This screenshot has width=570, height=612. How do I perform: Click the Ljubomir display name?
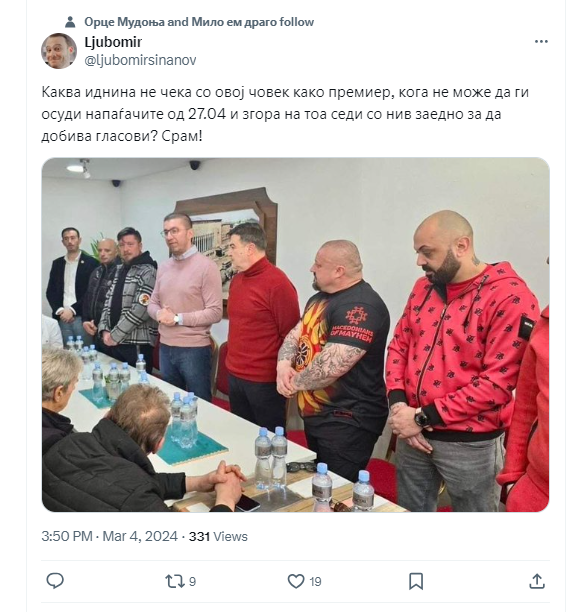coord(113,42)
